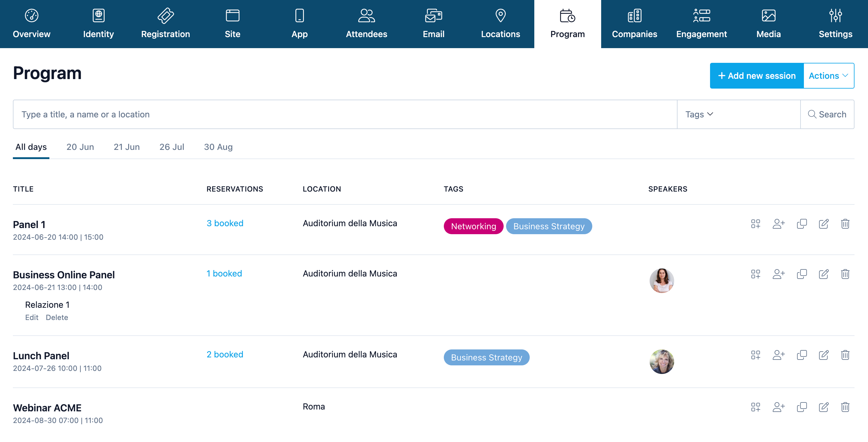Open the Webinar ACME session title
868x442 pixels.
coord(47,408)
